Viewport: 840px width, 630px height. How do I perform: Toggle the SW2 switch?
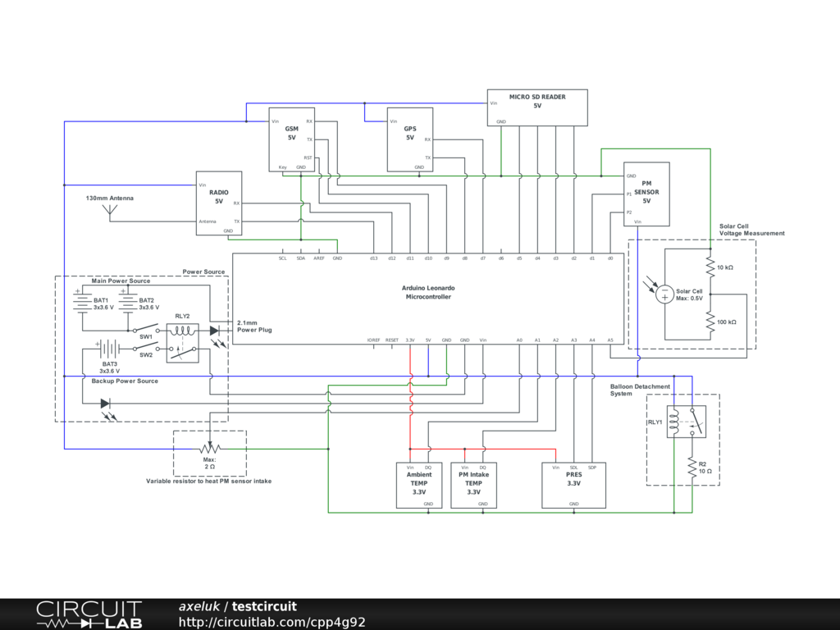click(x=146, y=349)
